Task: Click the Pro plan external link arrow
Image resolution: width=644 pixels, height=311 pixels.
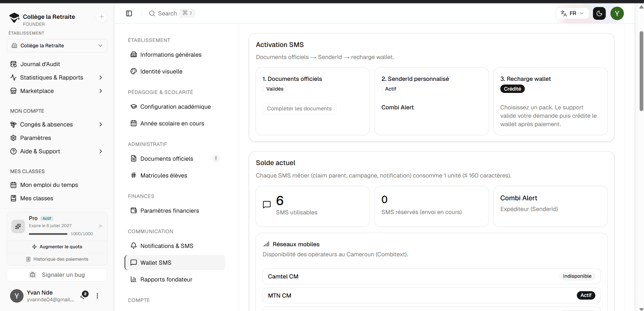Action: [x=100, y=226]
